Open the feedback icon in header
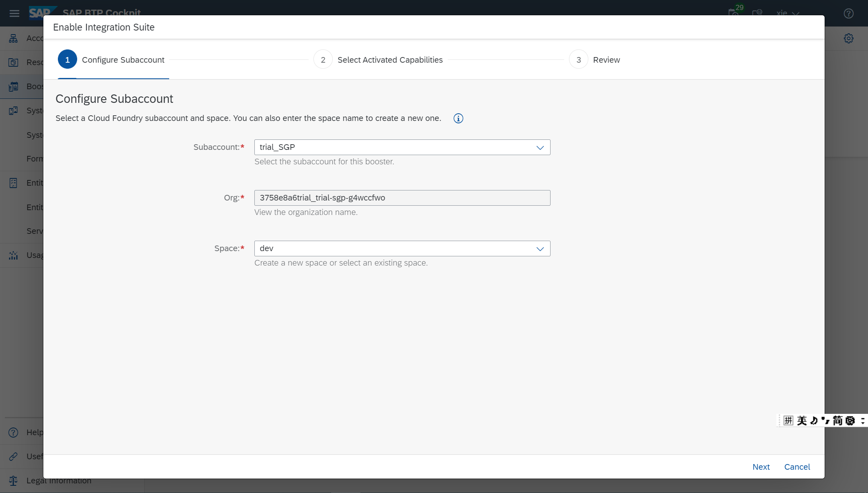Image resolution: width=868 pixels, height=493 pixels. coord(757,12)
